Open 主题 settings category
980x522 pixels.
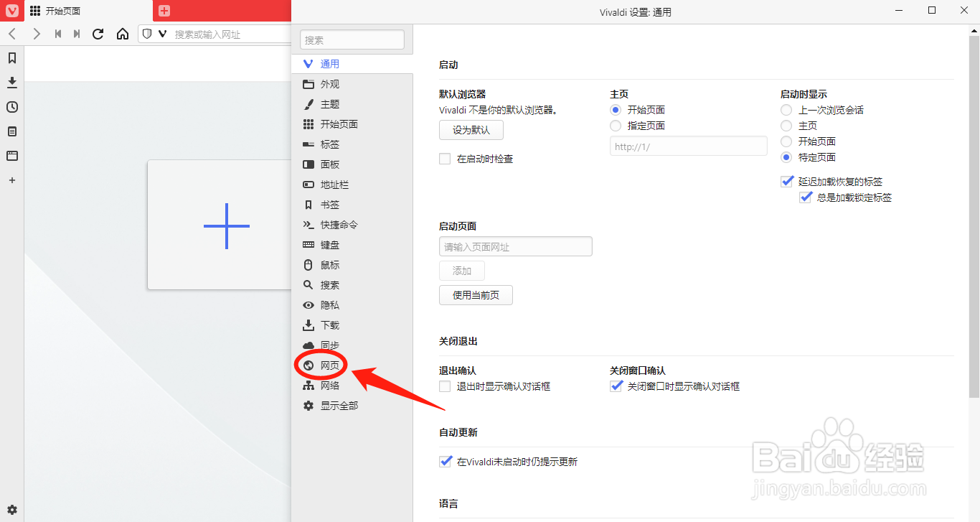(x=352, y=104)
